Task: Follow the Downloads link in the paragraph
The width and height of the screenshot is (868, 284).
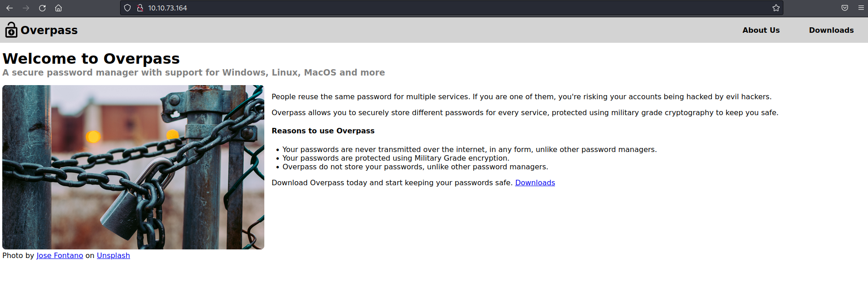Action: click(535, 183)
